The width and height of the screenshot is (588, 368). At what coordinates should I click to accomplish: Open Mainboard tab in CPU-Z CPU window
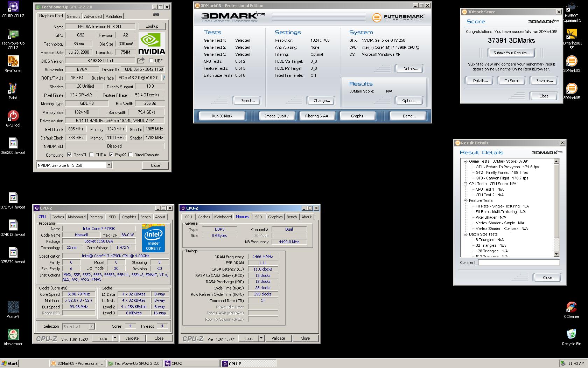tap(77, 217)
